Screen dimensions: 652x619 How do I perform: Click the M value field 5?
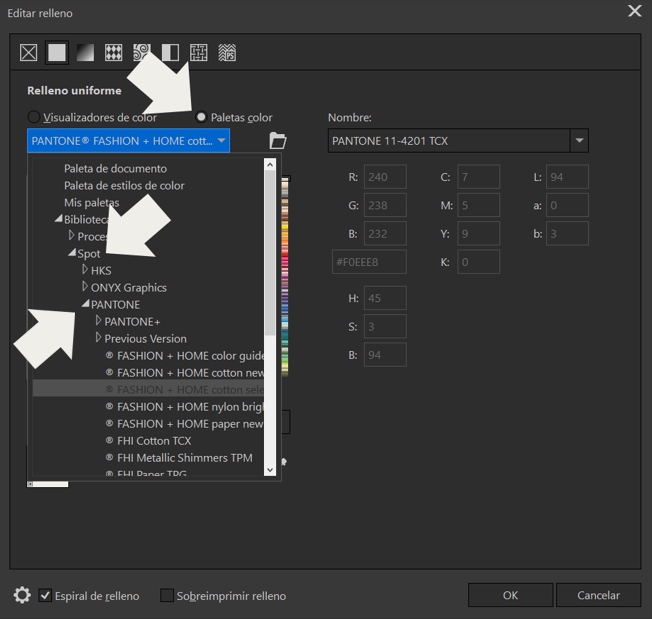pyautogui.click(x=478, y=205)
